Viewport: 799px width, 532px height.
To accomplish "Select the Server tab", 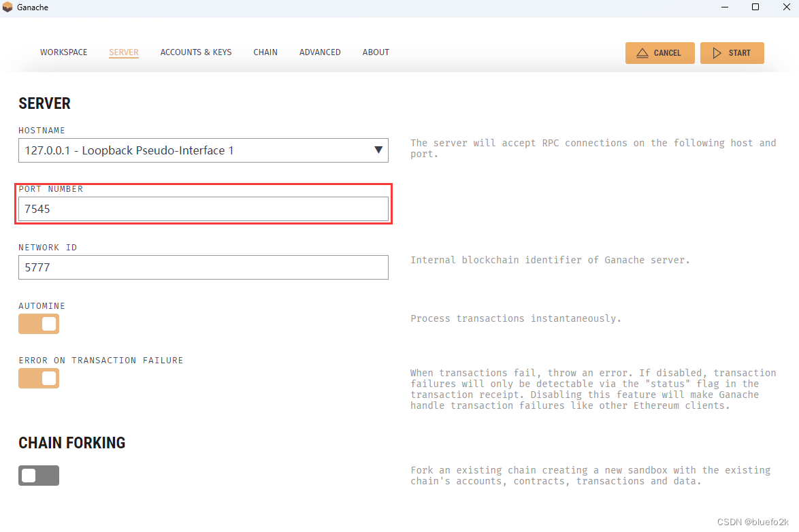I will pyautogui.click(x=124, y=52).
